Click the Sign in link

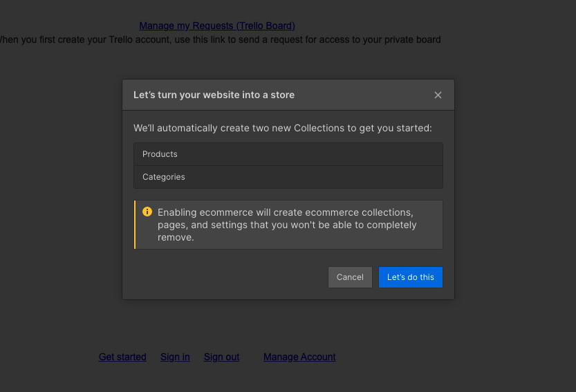[x=175, y=357]
